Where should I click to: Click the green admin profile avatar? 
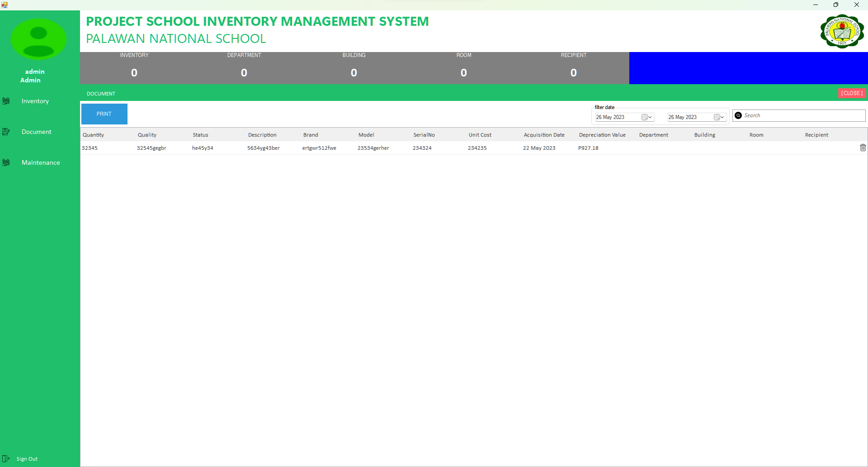click(x=39, y=39)
